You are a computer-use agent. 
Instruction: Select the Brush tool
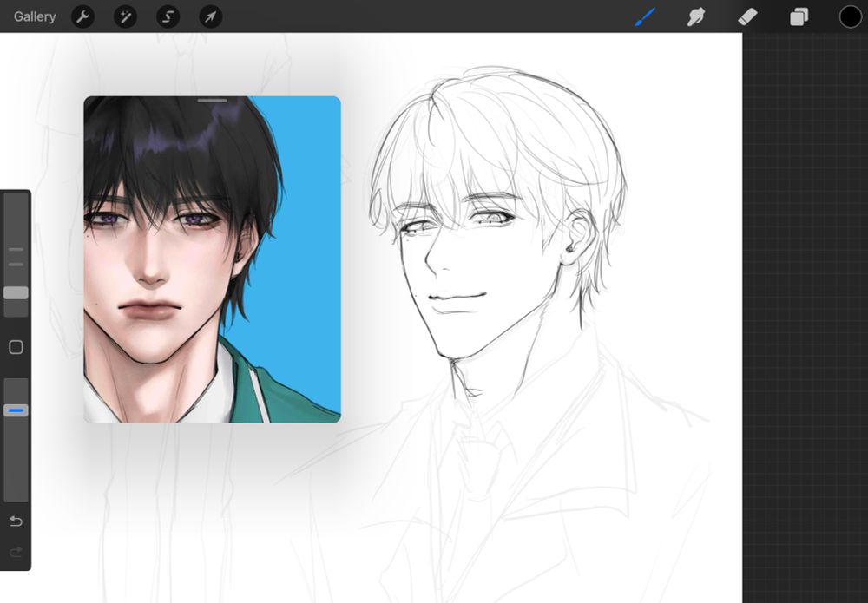(x=645, y=16)
